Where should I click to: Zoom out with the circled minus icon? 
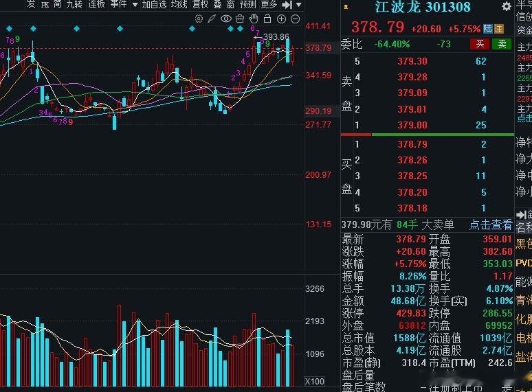295,19
